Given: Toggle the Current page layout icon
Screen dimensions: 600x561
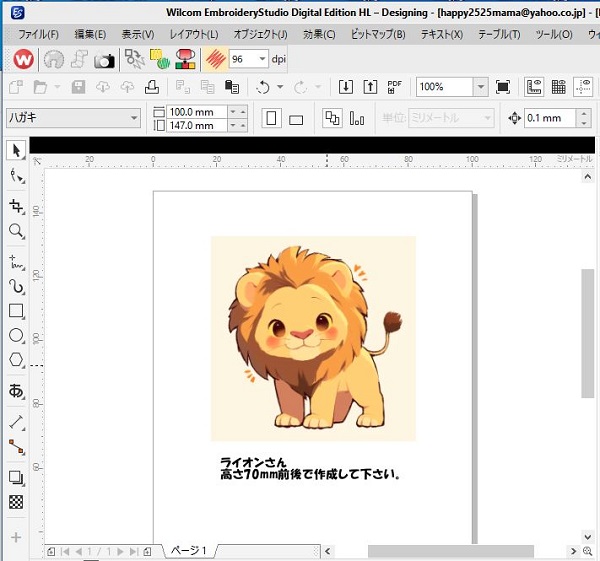Looking at the screenshot, I should tap(357, 118).
